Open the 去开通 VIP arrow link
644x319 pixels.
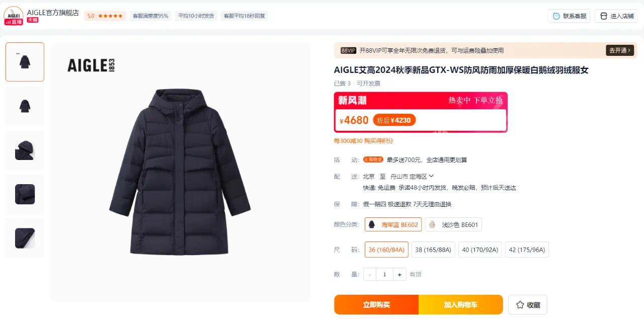[x=620, y=50]
